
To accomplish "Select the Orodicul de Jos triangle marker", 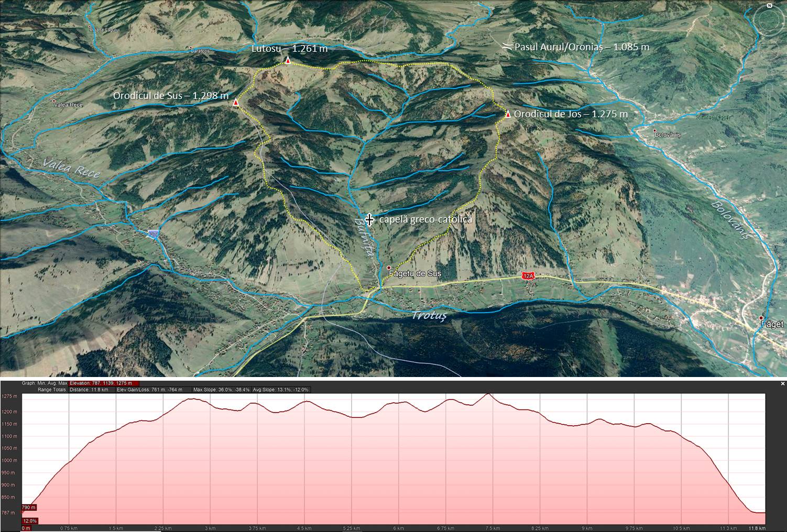I will point(507,114).
